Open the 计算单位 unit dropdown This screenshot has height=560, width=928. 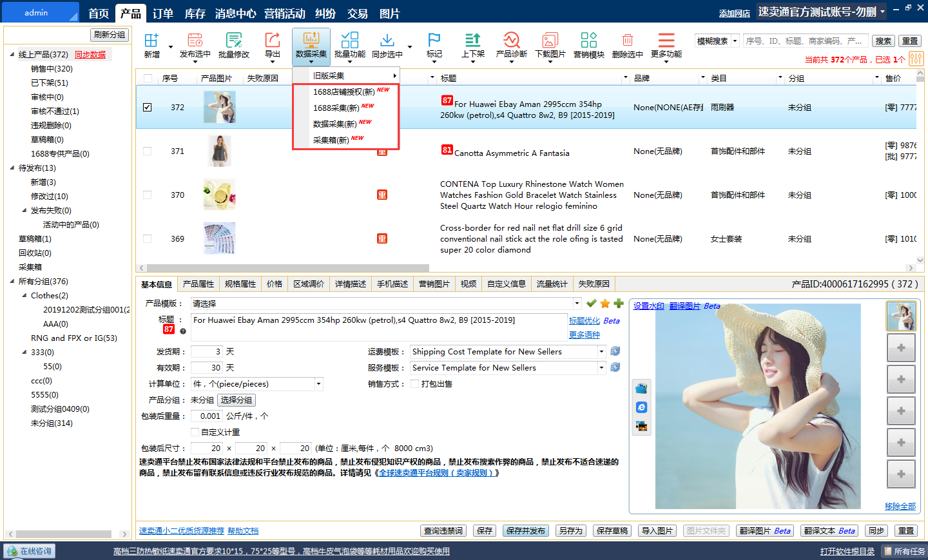click(318, 383)
